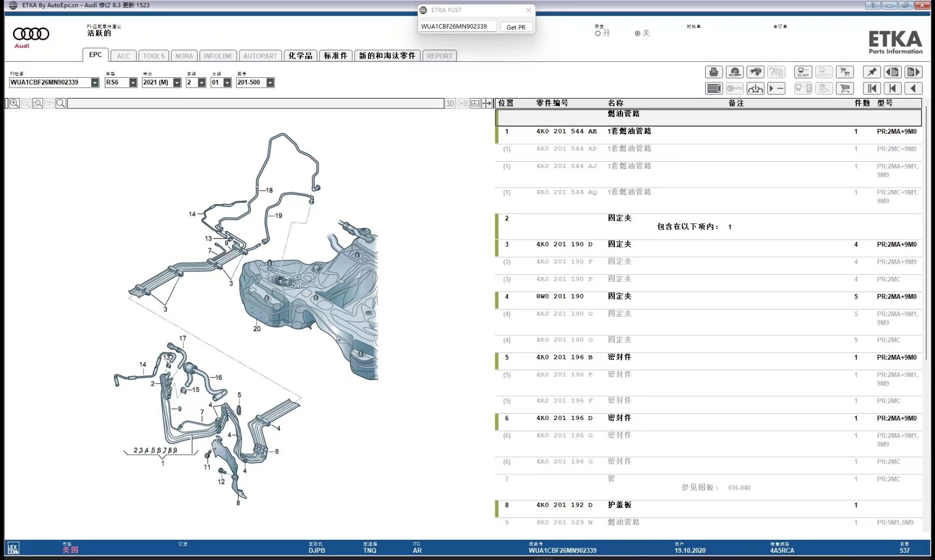
Task: Click the crosshair pane divider icon
Action: click(486, 103)
